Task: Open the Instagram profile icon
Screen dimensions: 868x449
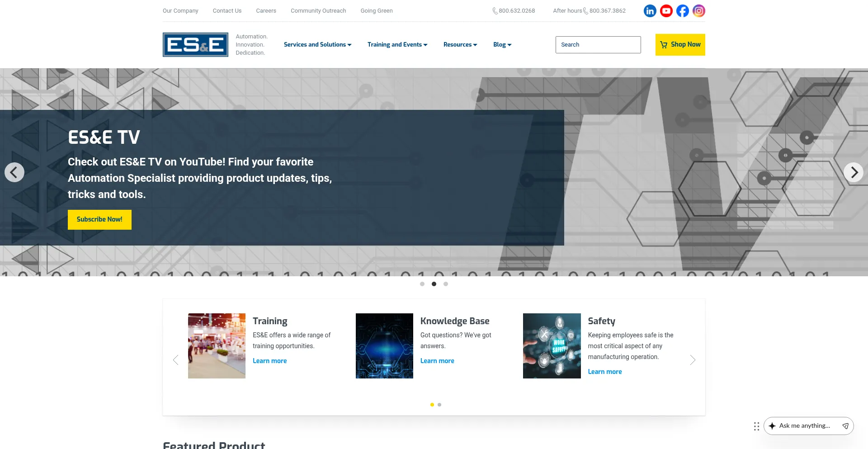Action: [698, 10]
